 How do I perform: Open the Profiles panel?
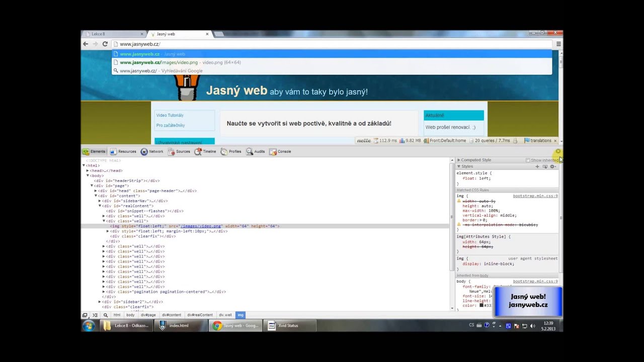pos(231,151)
